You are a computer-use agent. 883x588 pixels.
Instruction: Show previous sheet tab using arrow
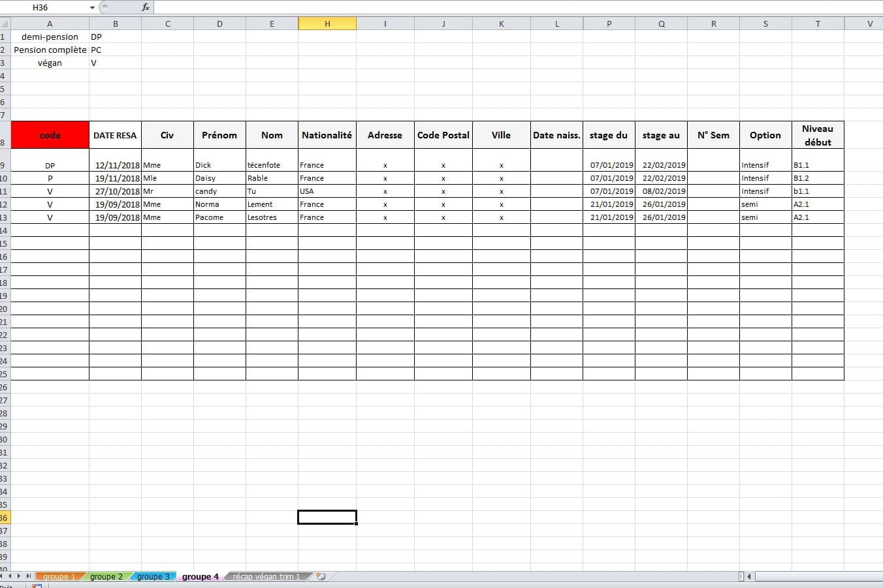click(x=10, y=576)
